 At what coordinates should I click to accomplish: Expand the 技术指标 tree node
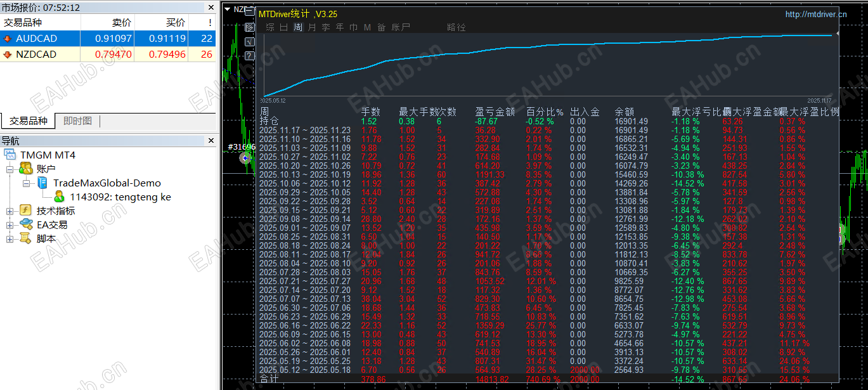[10, 211]
